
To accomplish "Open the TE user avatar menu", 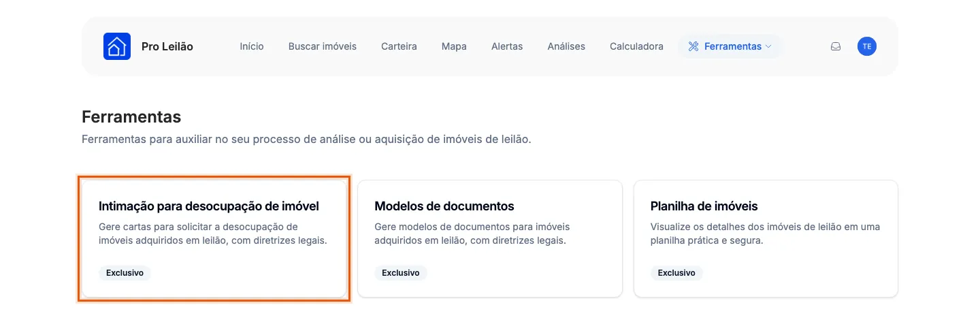I will point(867,46).
